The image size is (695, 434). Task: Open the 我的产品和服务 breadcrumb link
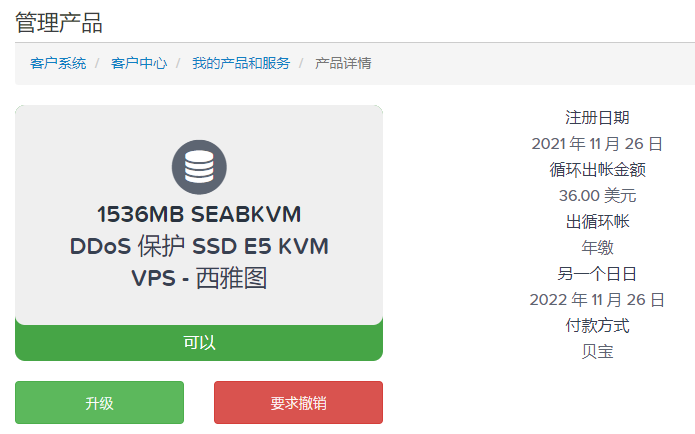[x=241, y=63]
